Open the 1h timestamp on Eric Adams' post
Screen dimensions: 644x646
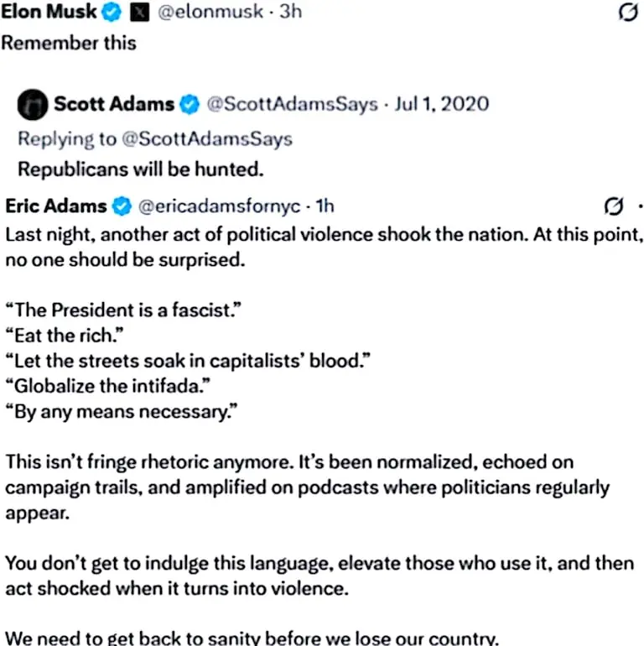325,206
